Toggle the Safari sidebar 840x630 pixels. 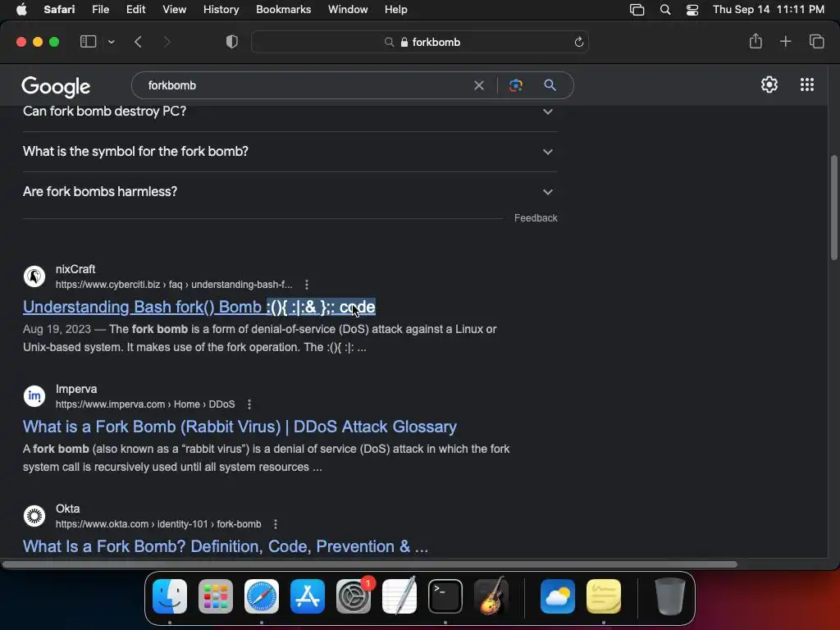click(88, 42)
